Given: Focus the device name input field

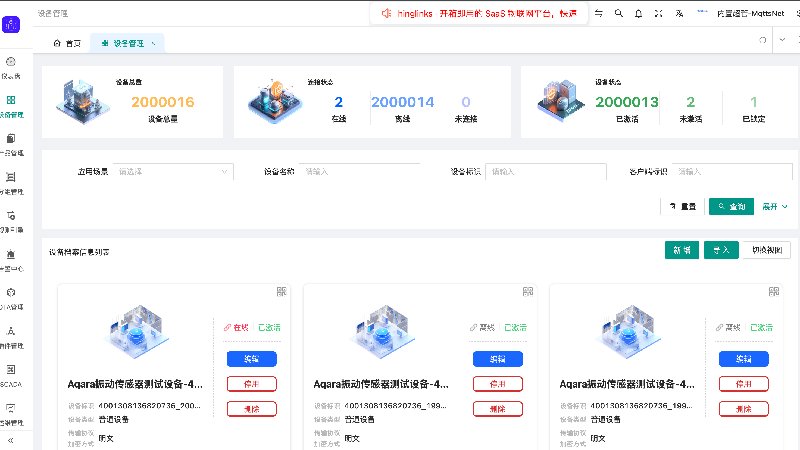Looking at the screenshot, I should tap(360, 171).
